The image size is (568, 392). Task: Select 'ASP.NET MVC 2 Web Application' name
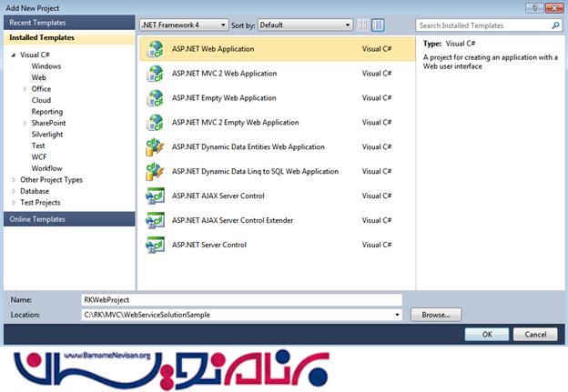click(224, 74)
